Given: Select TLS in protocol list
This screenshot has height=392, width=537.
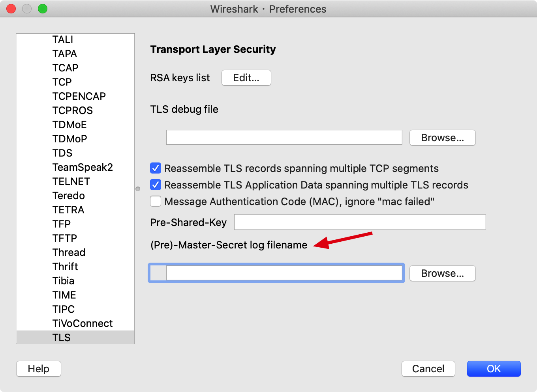Looking at the screenshot, I should tap(75, 338).
